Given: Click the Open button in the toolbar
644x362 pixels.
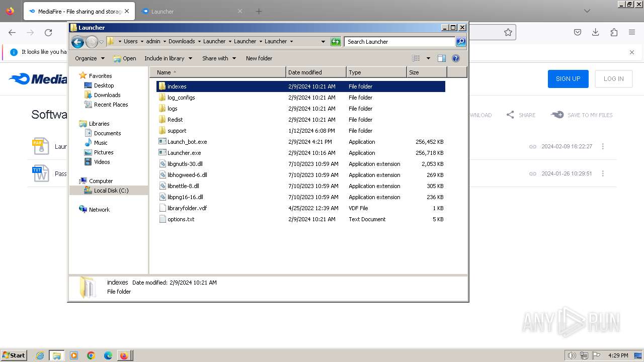Looking at the screenshot, I should 124,58.
